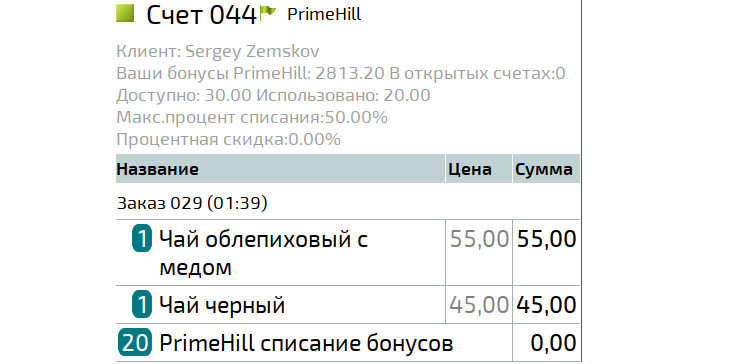Click the green flag icon next to PrimeHill
This screenshot has width=739, height=364.
(x=267, y=13)
